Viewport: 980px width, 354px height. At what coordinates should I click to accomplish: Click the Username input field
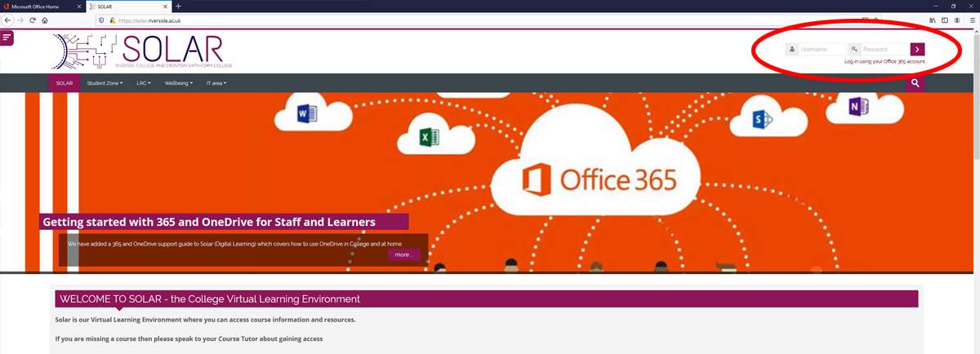(821, 49)
